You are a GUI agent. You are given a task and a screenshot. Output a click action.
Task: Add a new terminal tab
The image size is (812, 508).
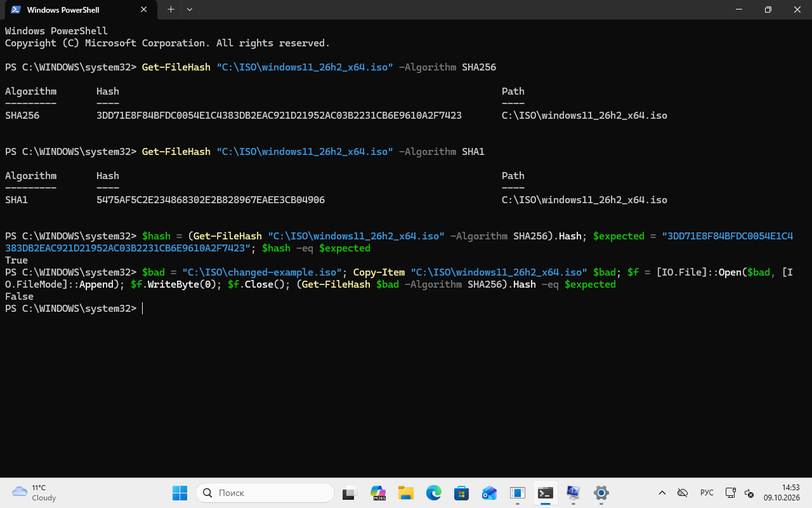[171, 10]
